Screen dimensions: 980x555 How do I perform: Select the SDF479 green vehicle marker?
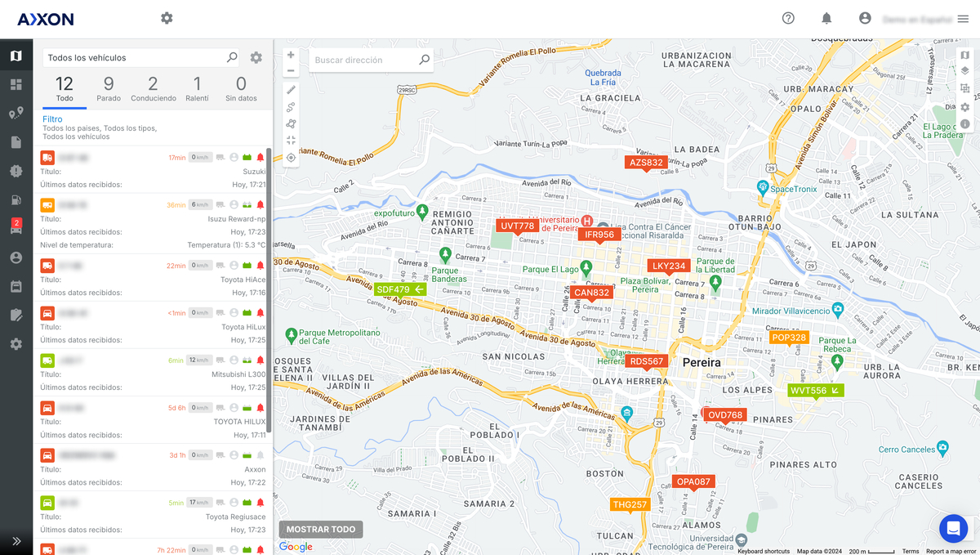(400, 289)
